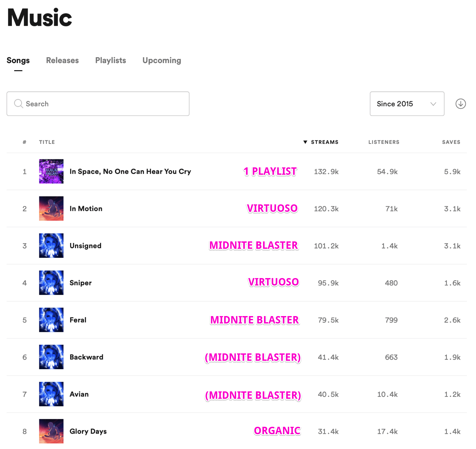This screenshot has height=449, width=476.
Task: Click the 1 PLAYLIST label on the top song
Action: [x=270, y=172]
